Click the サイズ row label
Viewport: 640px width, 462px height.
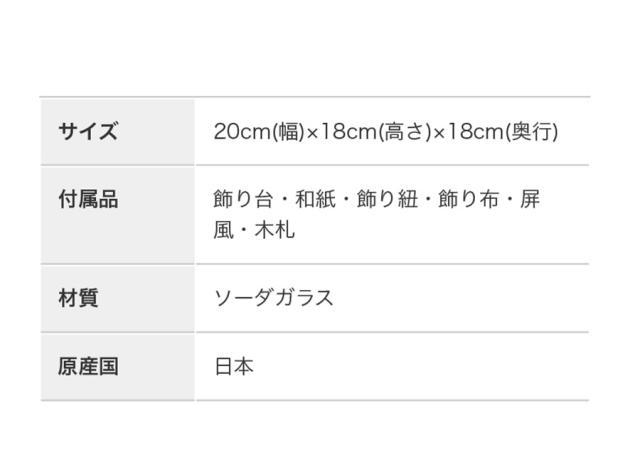(x=88, y=131)
